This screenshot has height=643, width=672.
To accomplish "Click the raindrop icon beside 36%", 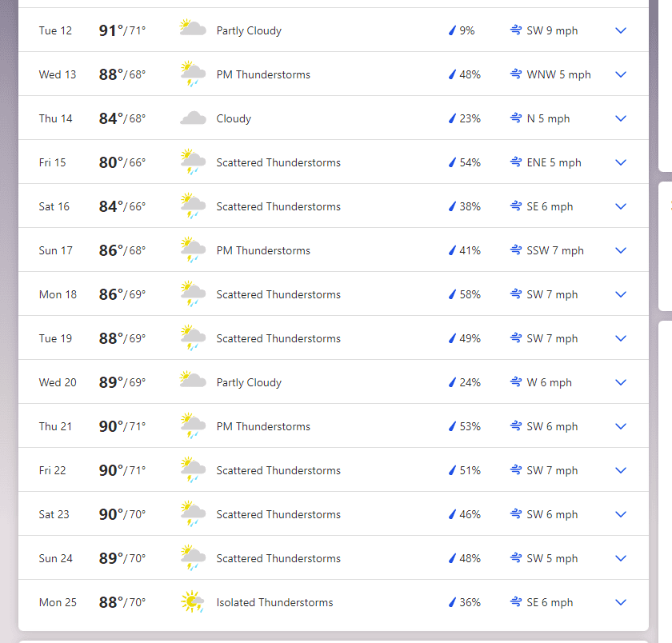I will point(452,602).
